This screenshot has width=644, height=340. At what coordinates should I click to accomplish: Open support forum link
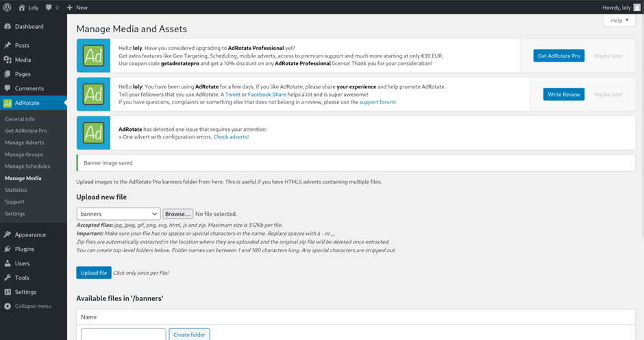click(x=377, y=102)
